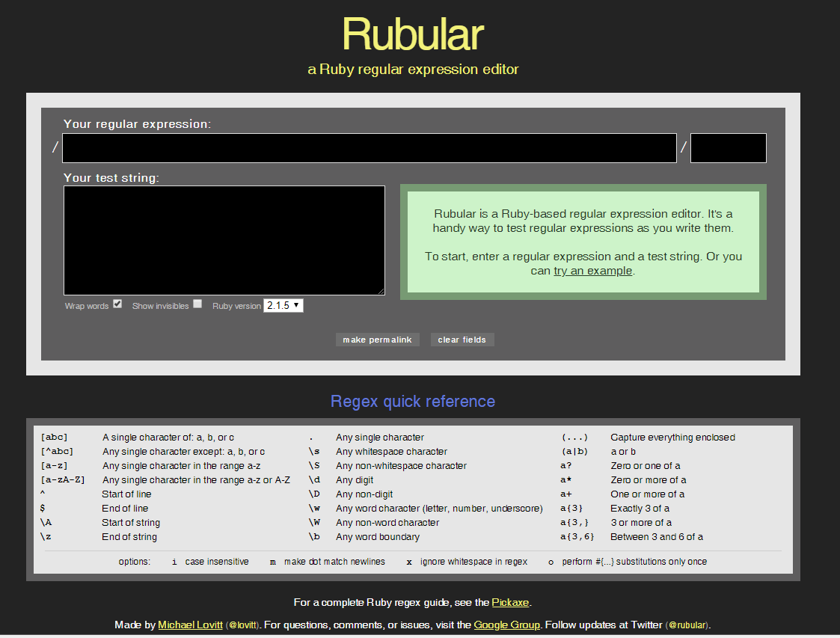This screenshot has height=638, width=840.
Task: Click the [abc] single character entry
Action: [x=137, y=437]
